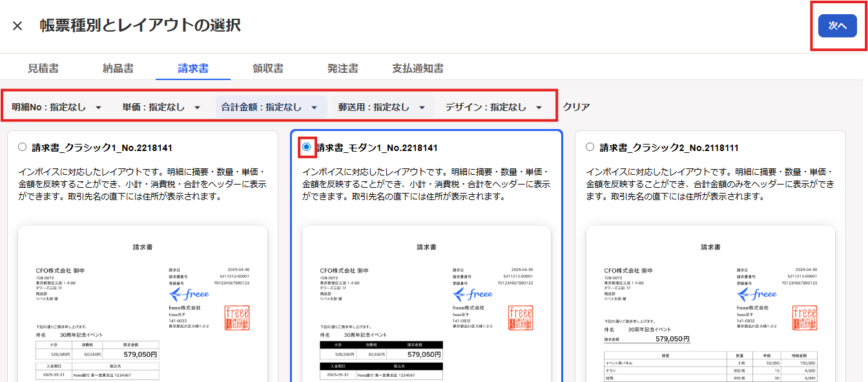Switch to the 納品書 tab
Viewport: 868px width, 382px height.
pyautogui.click(x=118, y=68)
